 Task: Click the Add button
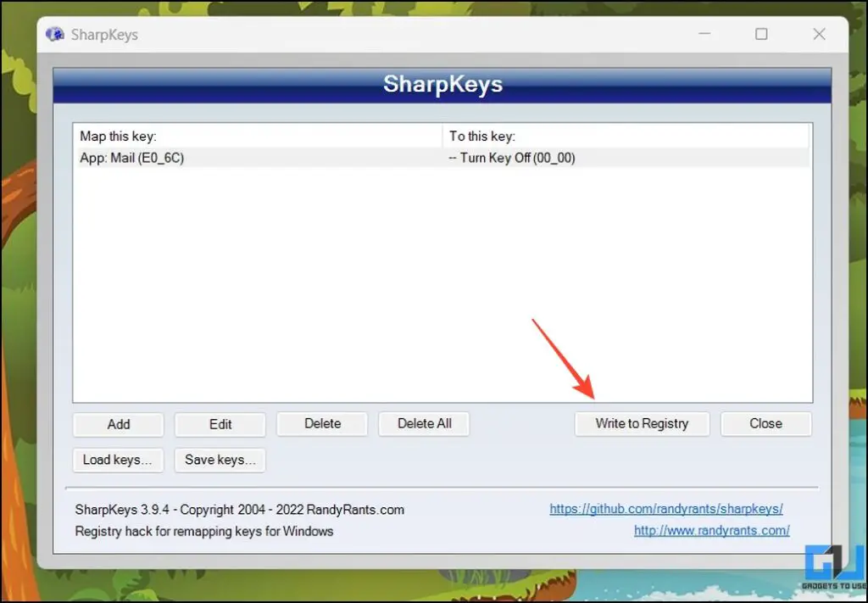(x=118, y=424)
